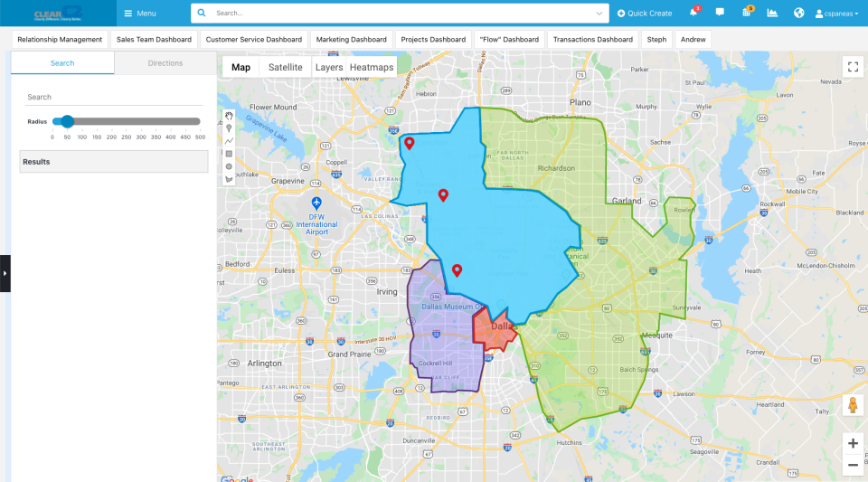Viewport: 868px width, 482px height.
Task: Click the Quick Create button
Action: point(645,14)
